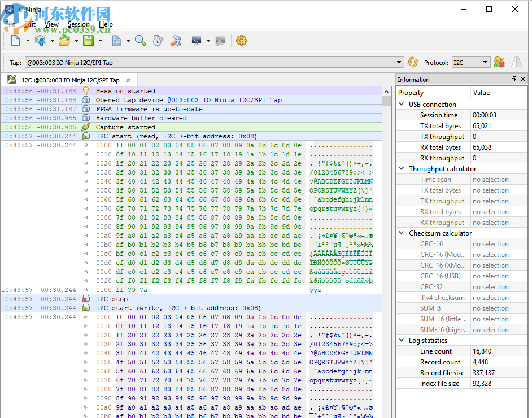Click the log view vertical scrollbar thumb

click(386, 101)
